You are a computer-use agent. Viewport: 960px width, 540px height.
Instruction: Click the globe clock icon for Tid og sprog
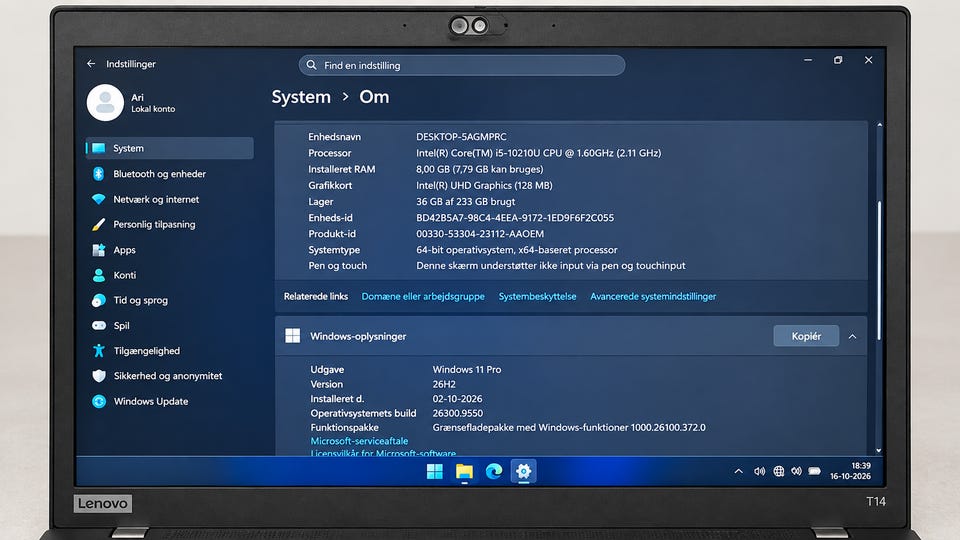pos(99,300)
